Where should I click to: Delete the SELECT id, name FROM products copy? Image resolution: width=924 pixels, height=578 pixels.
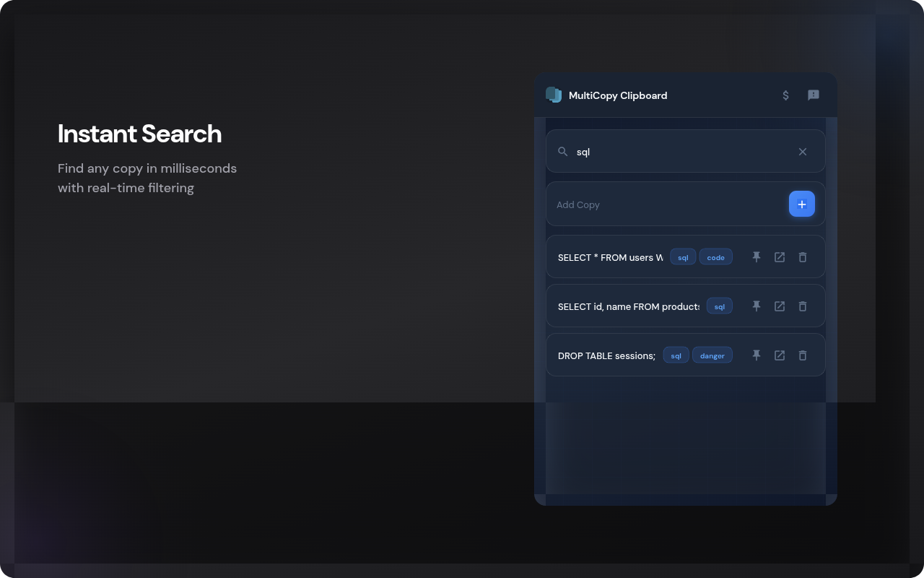(x=803, y=306)
